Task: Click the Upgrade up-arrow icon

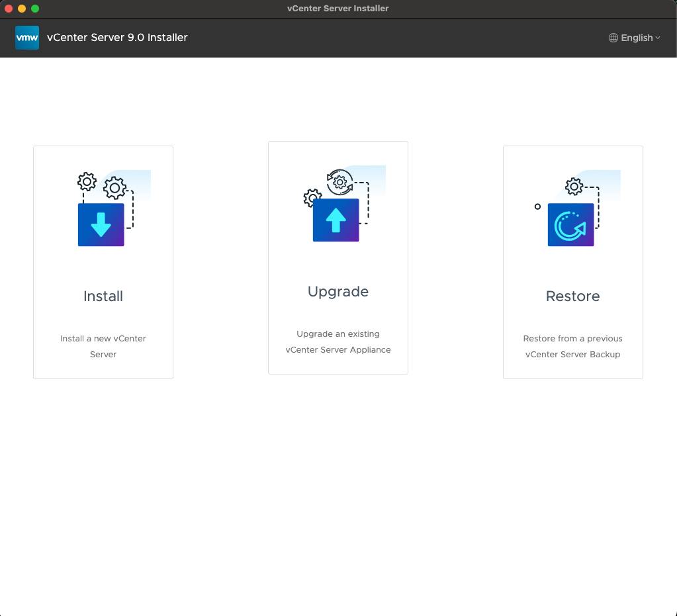Action: click(x=336, y=220)
